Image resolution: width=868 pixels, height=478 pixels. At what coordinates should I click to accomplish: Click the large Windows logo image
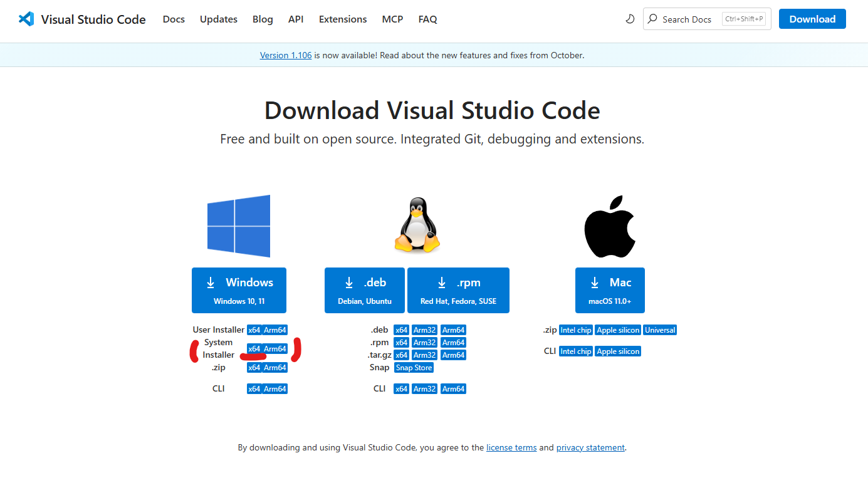point(239,226)
